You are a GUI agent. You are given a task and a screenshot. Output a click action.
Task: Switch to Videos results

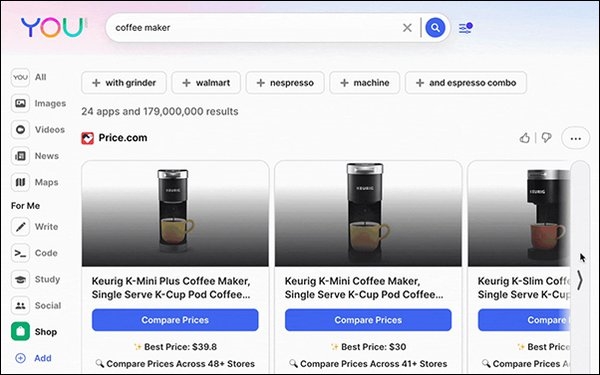[38, 130]
